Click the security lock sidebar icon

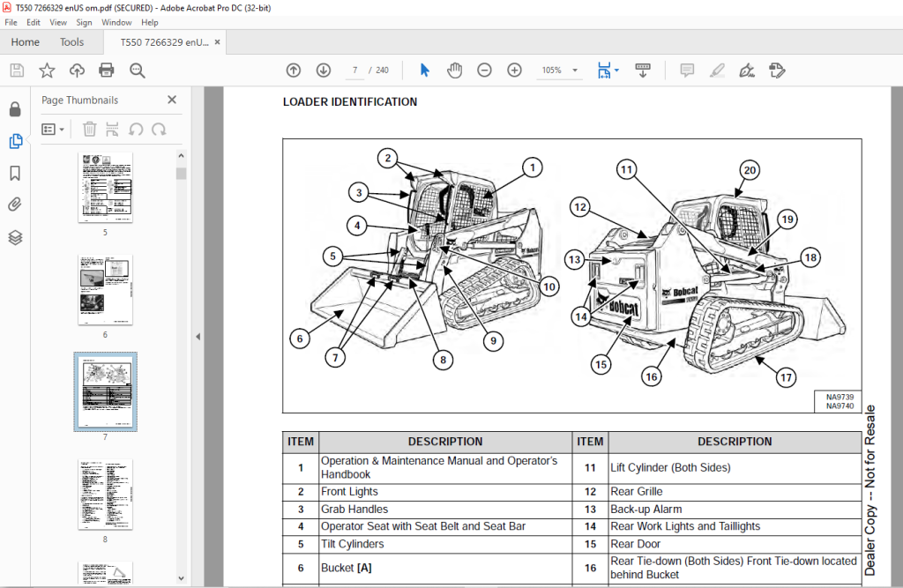(x=15, y=108)
